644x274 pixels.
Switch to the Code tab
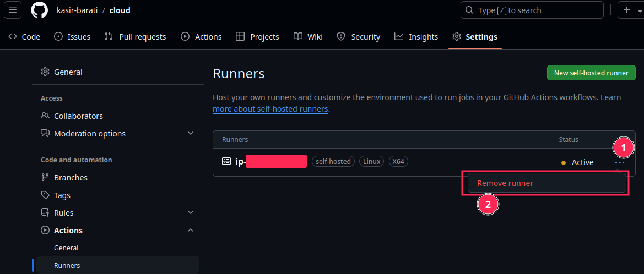[x=25, y=36]
